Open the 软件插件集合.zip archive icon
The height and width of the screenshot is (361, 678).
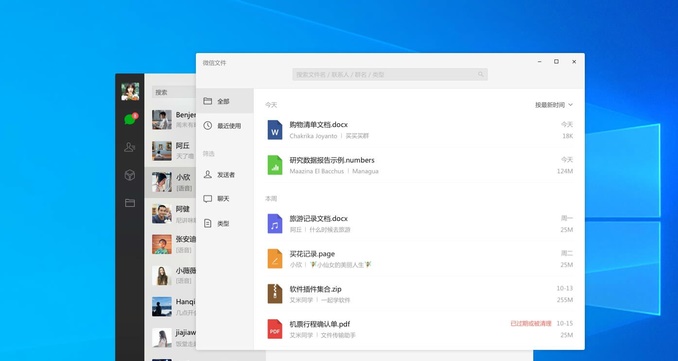click(x=275, y=294)
